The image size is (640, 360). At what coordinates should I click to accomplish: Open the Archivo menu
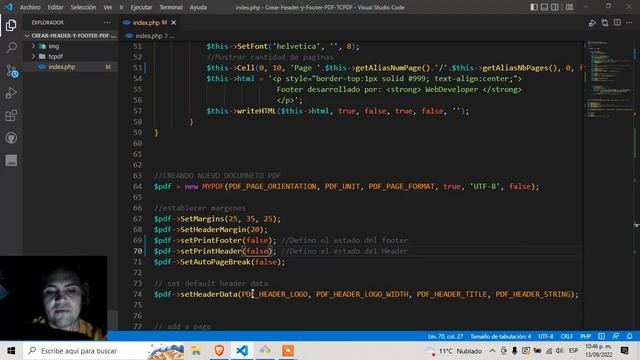click(x=30, y=7)
